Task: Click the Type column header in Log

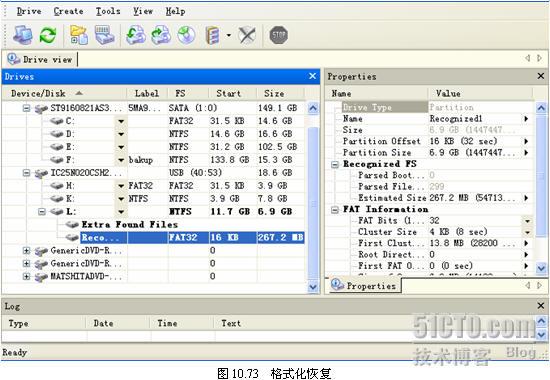Action: [x=44, y=323]
